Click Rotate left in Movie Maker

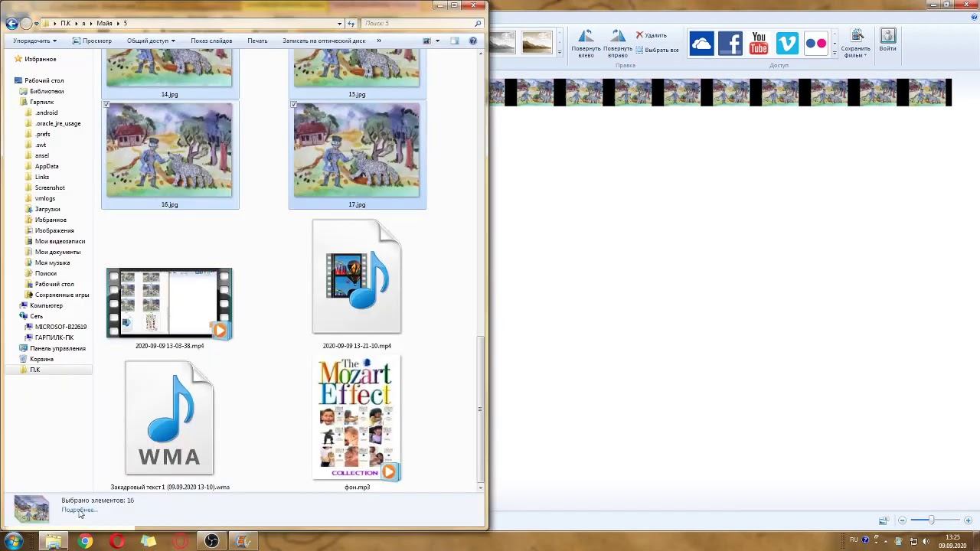[586, 43]
